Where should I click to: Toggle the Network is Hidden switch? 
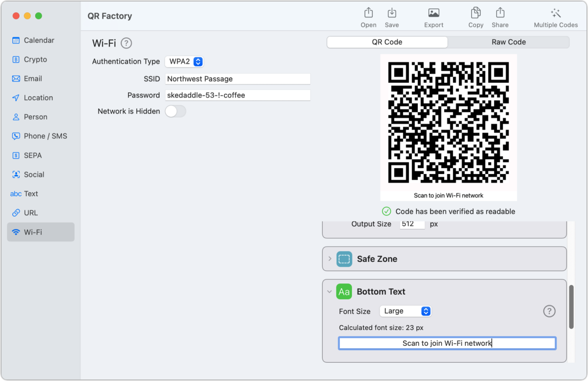click(x=176, y=111)
